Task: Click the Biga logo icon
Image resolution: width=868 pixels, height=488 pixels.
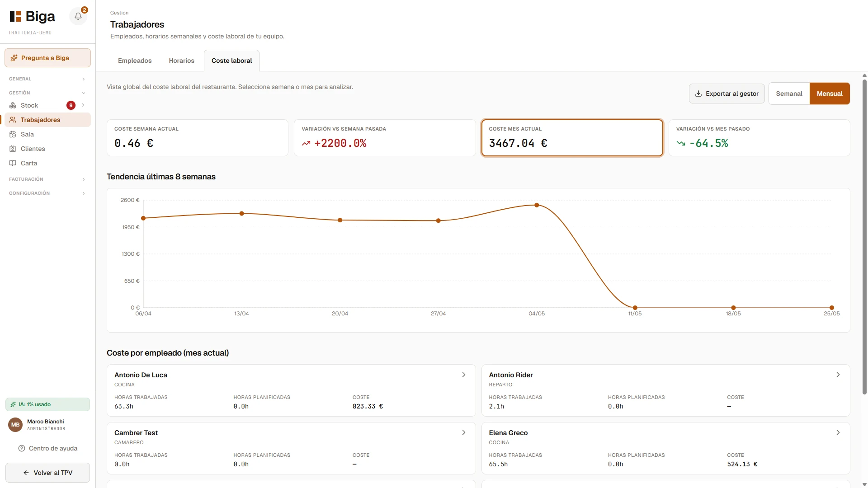Action: pos(15,16)
